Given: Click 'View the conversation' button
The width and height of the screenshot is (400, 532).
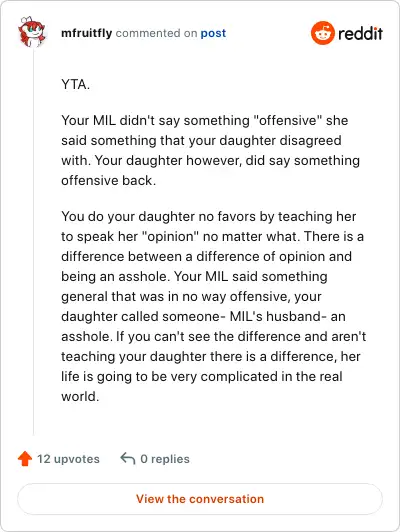Looking at the screenshot, I should coord(200,499).
